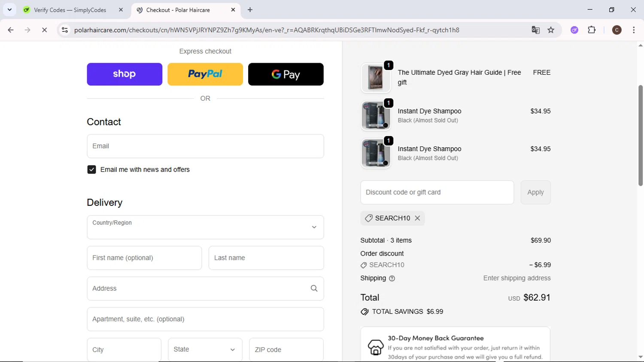Click the address search magnifier icon
The width and height of the screenshot is (644, 362).
point(314,289)
